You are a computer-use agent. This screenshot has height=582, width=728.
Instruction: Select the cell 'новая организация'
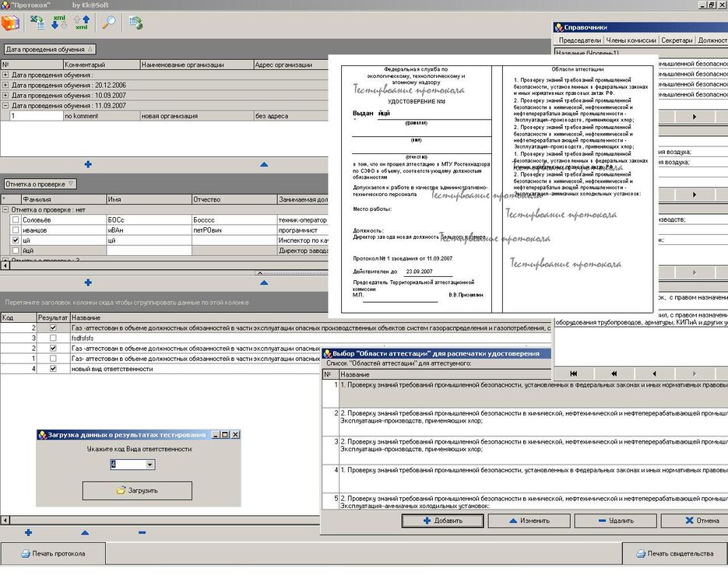coord(196,116)
